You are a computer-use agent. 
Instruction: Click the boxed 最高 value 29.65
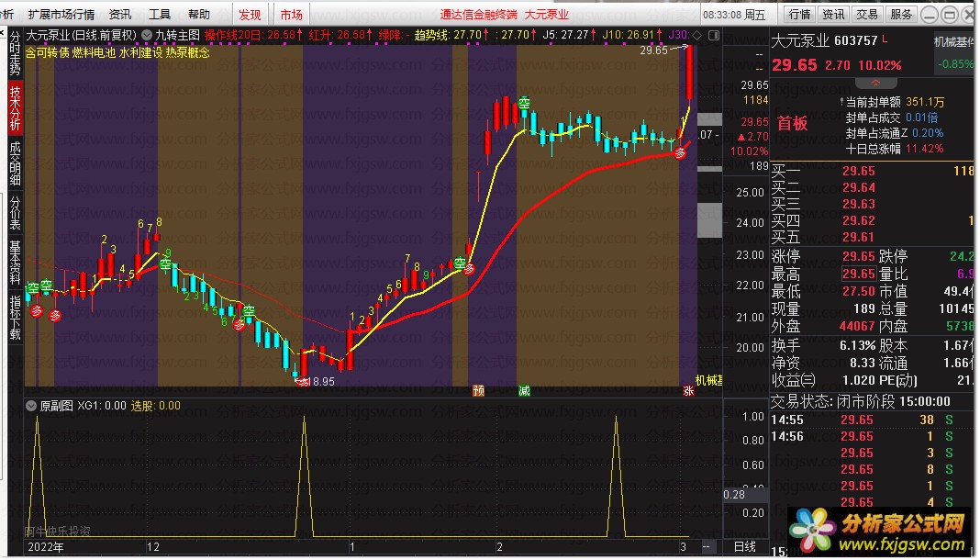(858, 274)
